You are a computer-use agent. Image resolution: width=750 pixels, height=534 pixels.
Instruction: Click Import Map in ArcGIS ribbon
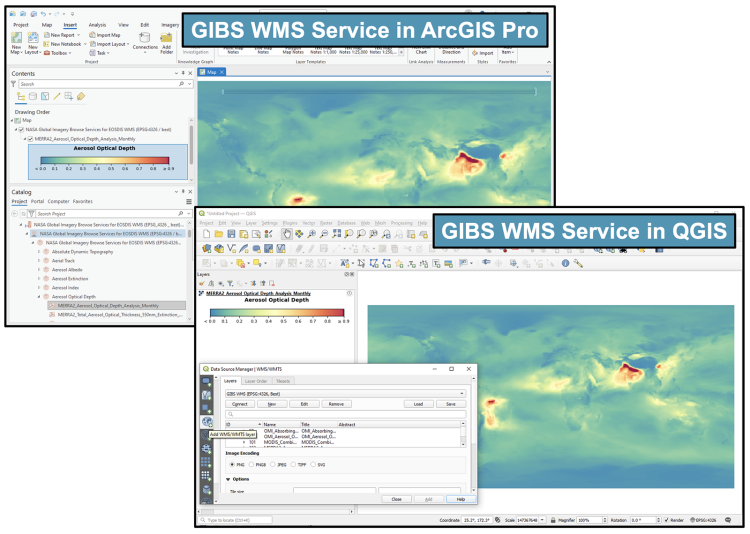105,35
